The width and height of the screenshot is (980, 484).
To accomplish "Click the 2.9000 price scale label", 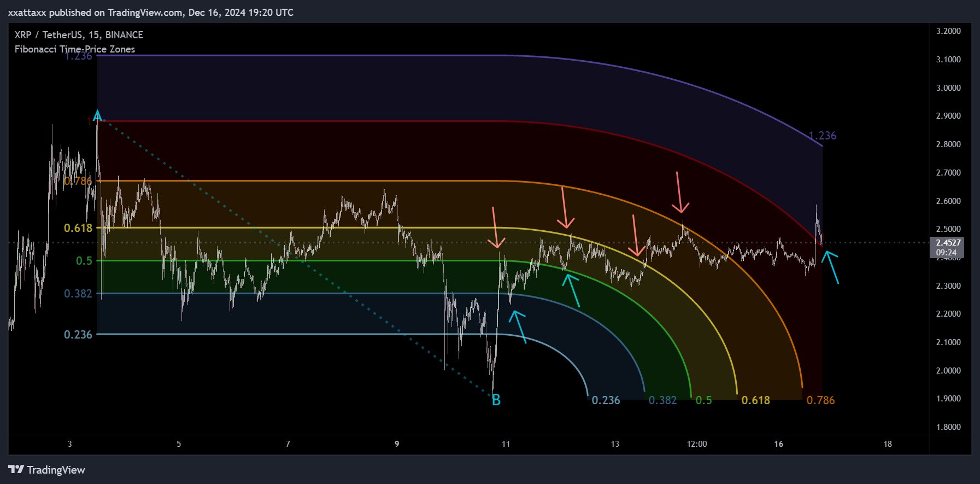I will tap(948, 116).
